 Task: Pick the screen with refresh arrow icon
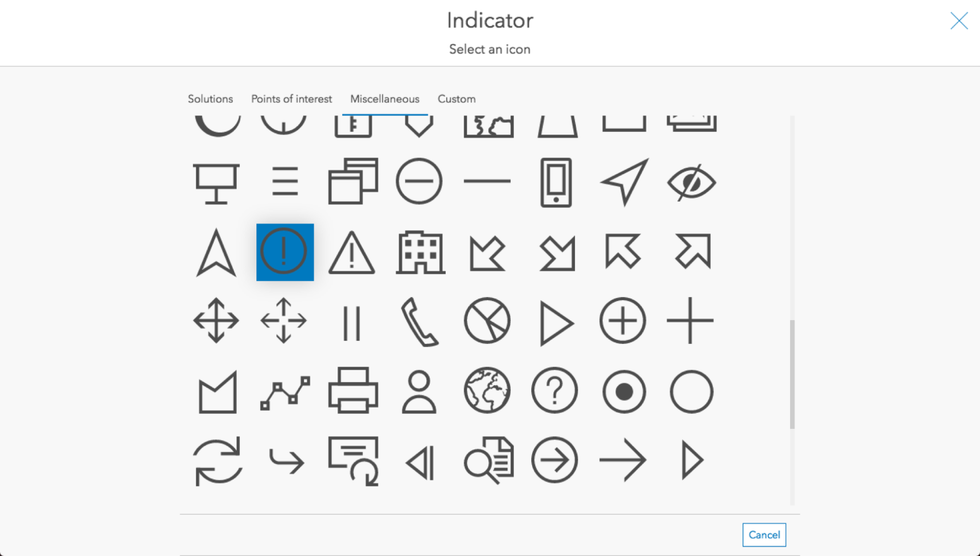(354, 461)
